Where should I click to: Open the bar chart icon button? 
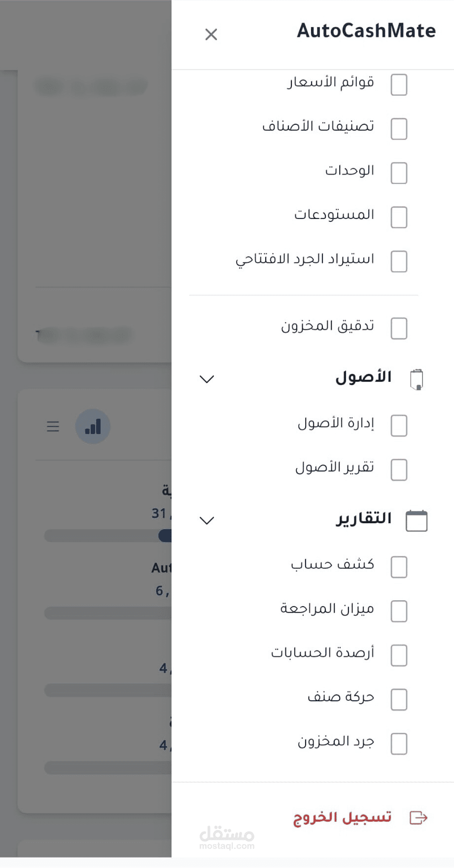[93, 427]
